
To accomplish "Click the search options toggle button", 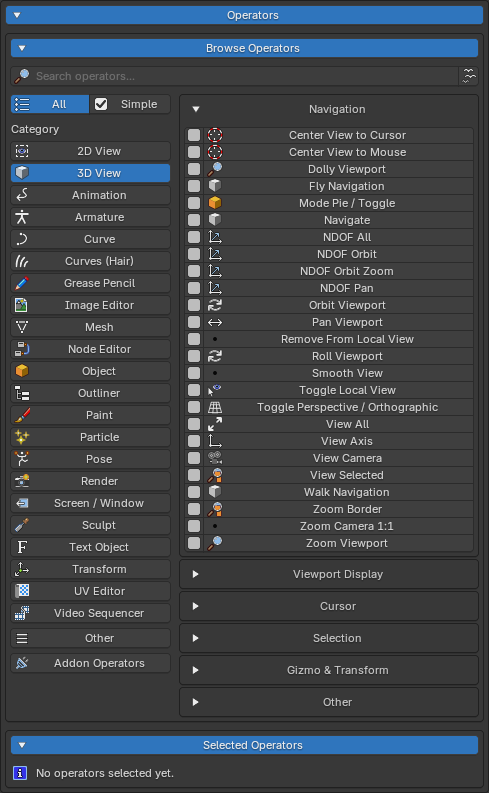I will pyautogui.click(x=469, y=76).
